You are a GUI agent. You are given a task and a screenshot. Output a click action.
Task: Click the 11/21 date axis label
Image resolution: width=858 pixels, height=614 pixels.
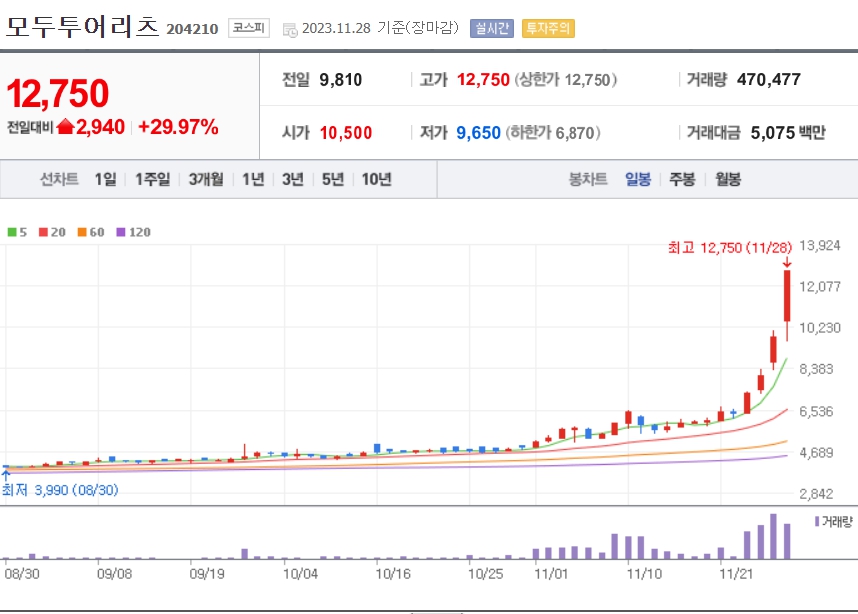(736, 574)
